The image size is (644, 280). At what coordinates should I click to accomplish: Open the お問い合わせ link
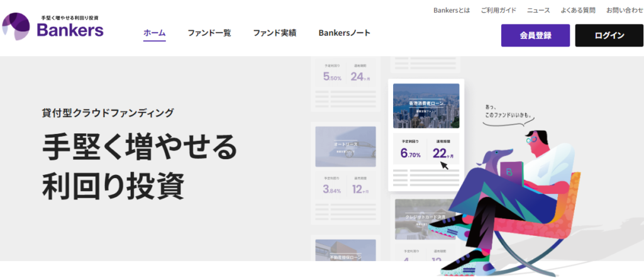(x=625, y=10)
